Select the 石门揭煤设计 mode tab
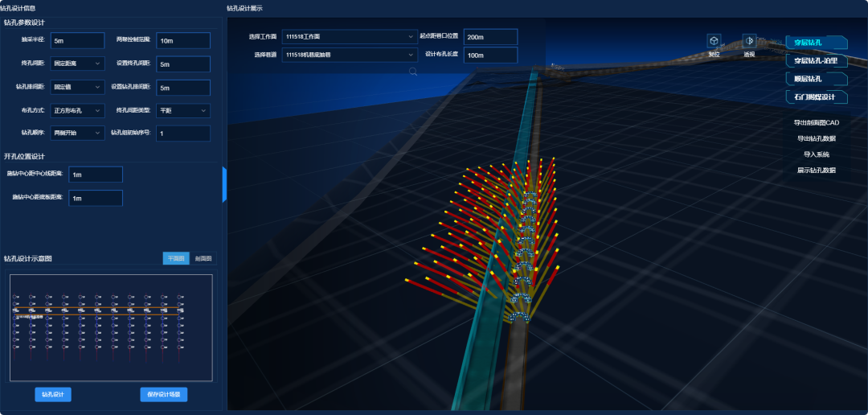 pyautogui.click(x=817, y=97)
